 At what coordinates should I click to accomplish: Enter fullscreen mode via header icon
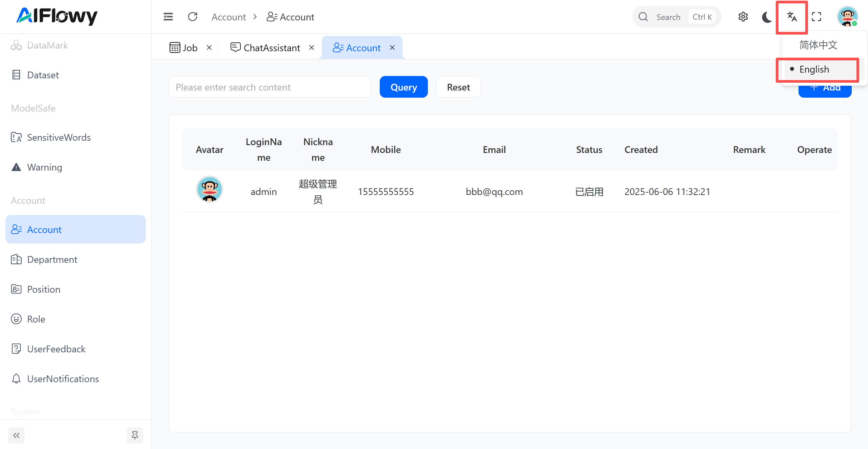point(816,17)
